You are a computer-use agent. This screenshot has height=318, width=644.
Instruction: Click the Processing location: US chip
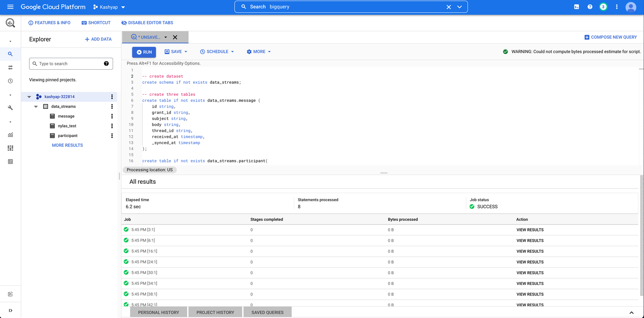[x=150, y=170]
